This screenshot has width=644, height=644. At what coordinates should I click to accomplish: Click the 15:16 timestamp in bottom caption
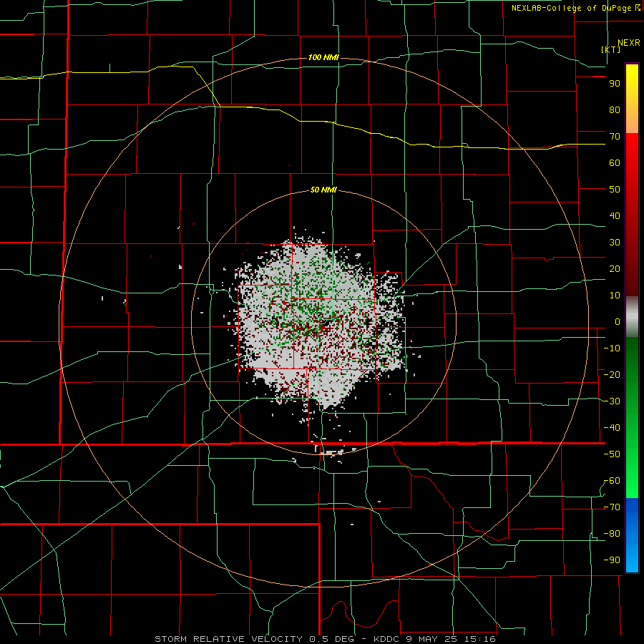click(480, 639)
